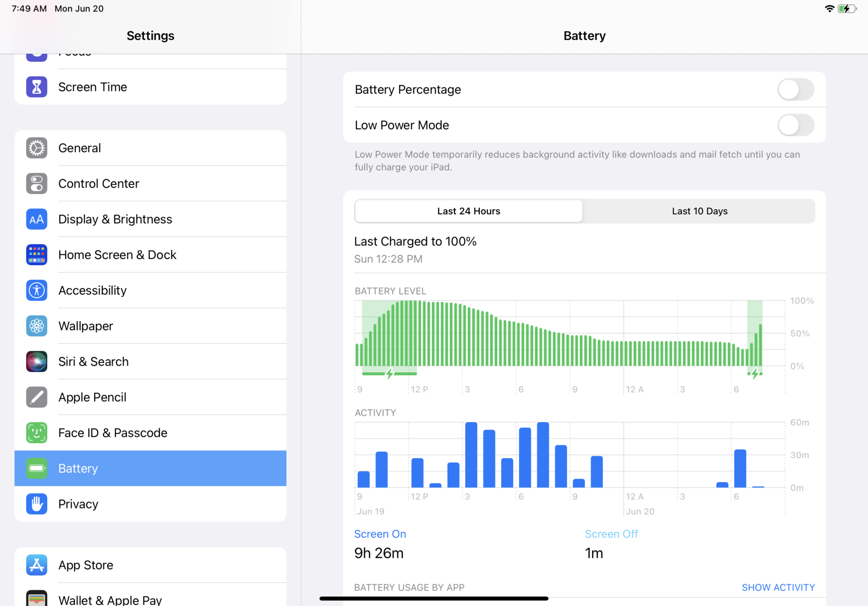Open Display & Brightness settings
Image resolution: width=868 pixels, height=606 pixels.
pos(150,219)
